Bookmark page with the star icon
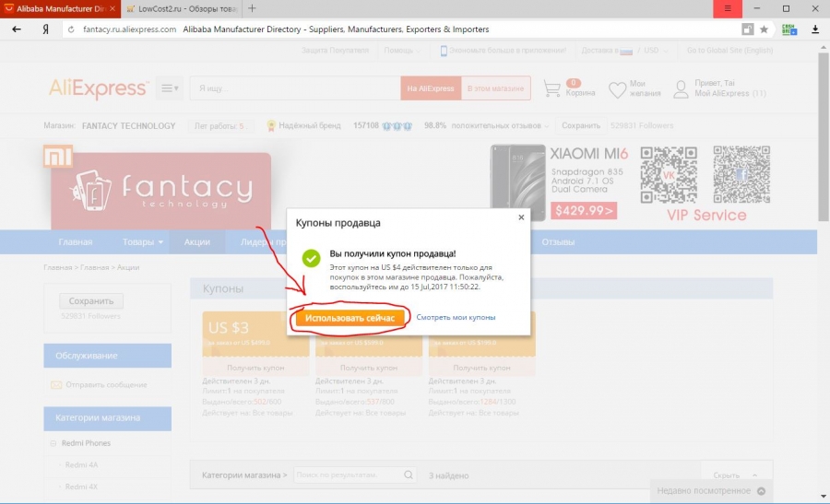The width and height of the screenshot is (830, 504). pos(764,29)
